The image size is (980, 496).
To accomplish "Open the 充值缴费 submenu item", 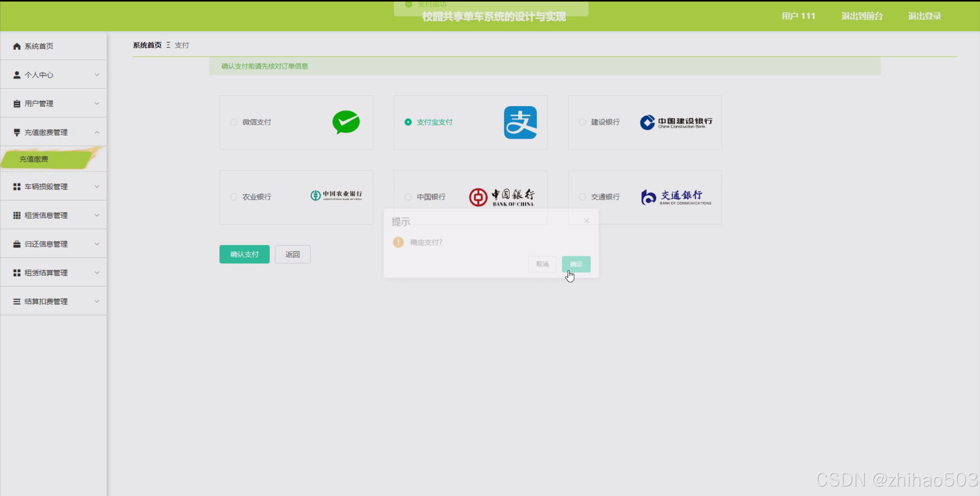I will 34,159.
